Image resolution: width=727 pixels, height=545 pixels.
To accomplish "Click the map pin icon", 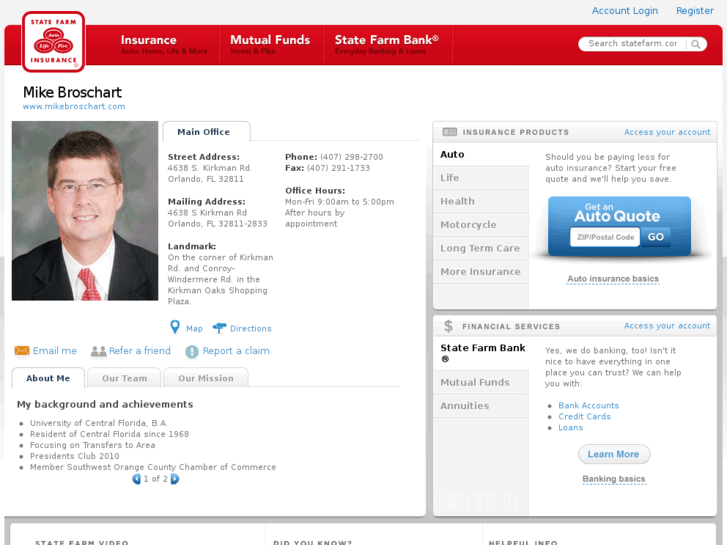I will (175, 327).
